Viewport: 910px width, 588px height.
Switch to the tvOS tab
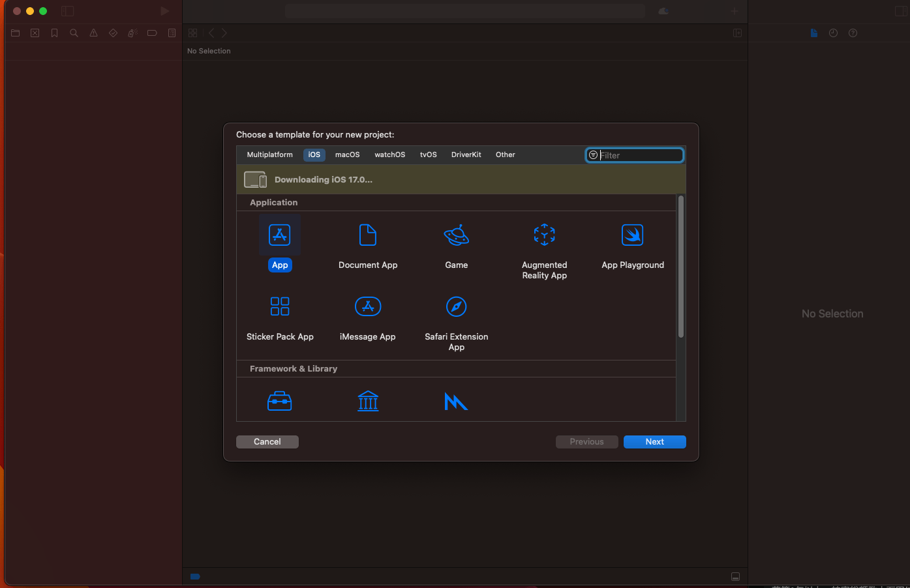(x=429, y=155)
